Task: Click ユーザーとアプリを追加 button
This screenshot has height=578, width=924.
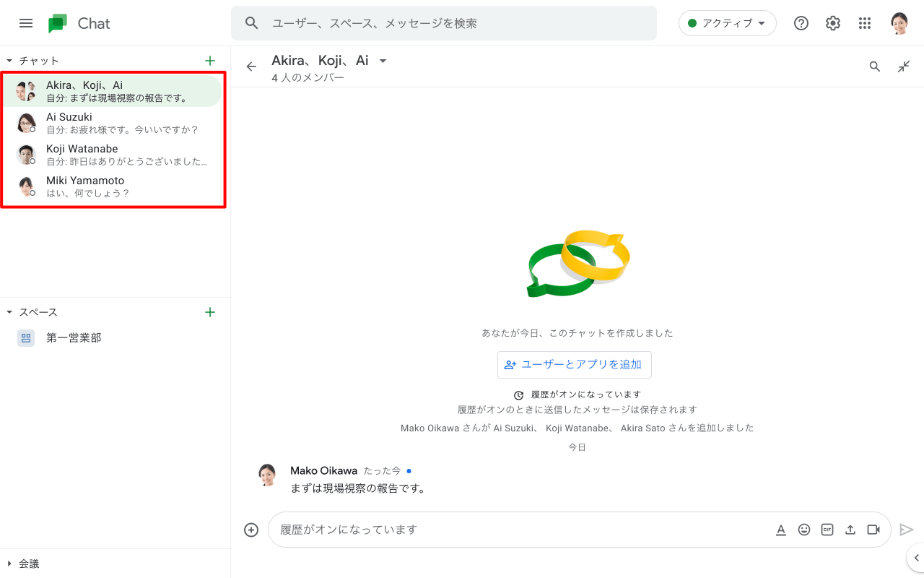Action: [x=575, y=365]
